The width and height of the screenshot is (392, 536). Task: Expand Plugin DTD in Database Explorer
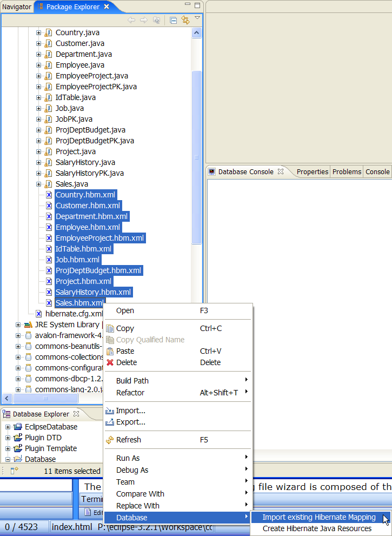8,438
